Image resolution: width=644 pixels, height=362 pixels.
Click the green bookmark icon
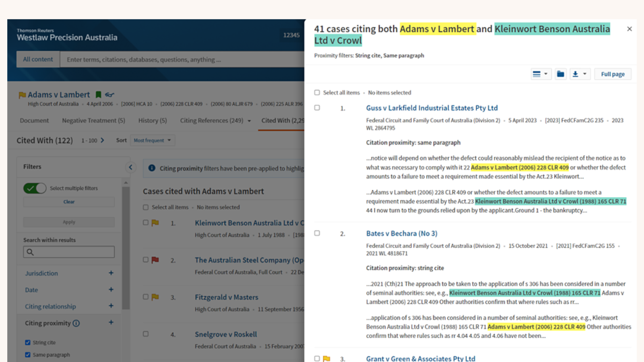tap(98, 95)
